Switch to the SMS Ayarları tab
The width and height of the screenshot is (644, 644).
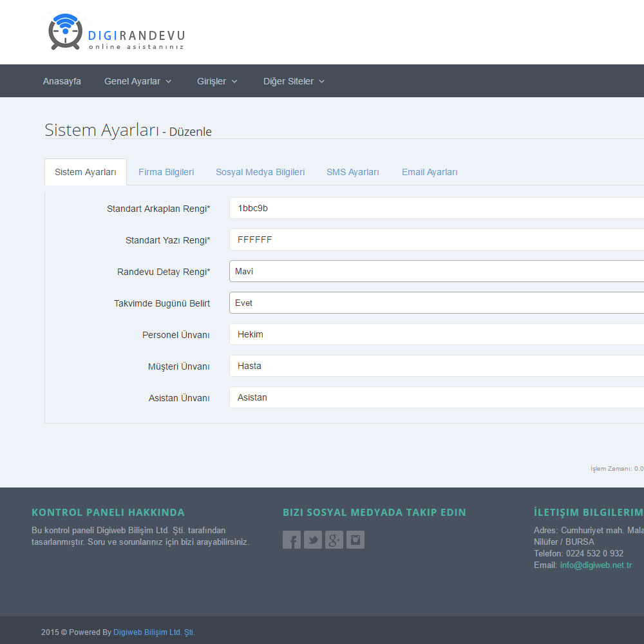coord(353,172)
